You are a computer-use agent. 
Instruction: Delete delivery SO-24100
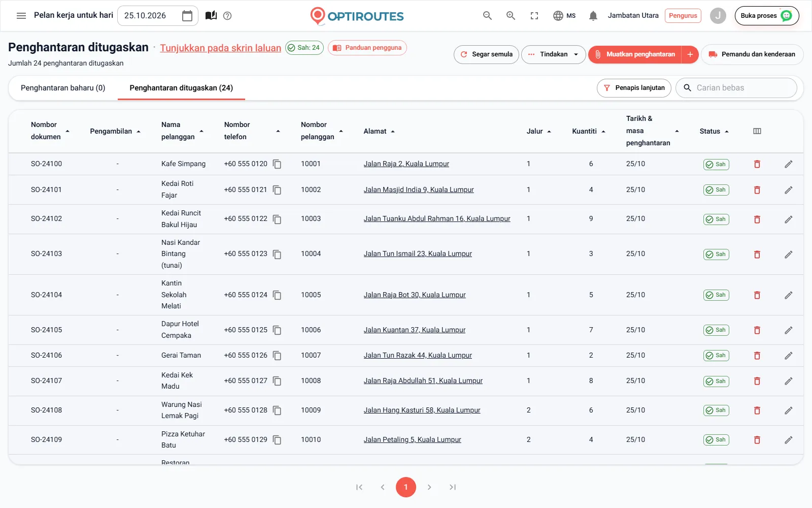click(x=757, y=164)
